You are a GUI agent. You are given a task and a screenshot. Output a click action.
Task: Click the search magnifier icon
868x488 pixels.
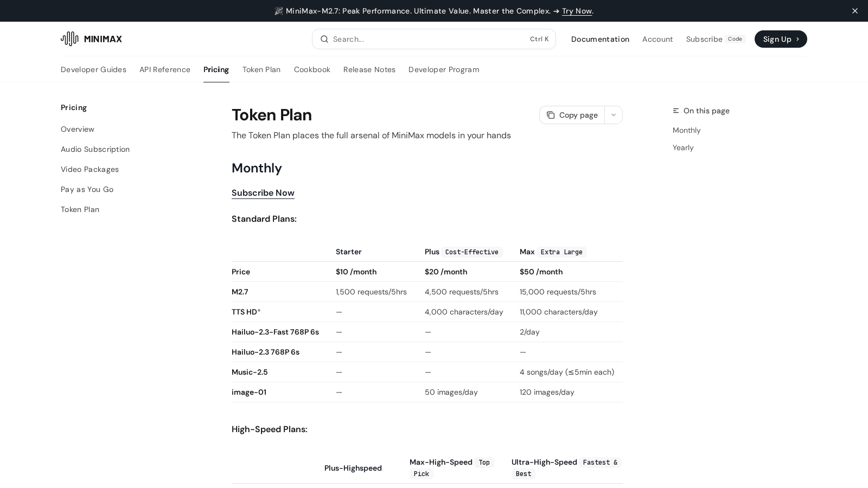[x=324, y=39]
